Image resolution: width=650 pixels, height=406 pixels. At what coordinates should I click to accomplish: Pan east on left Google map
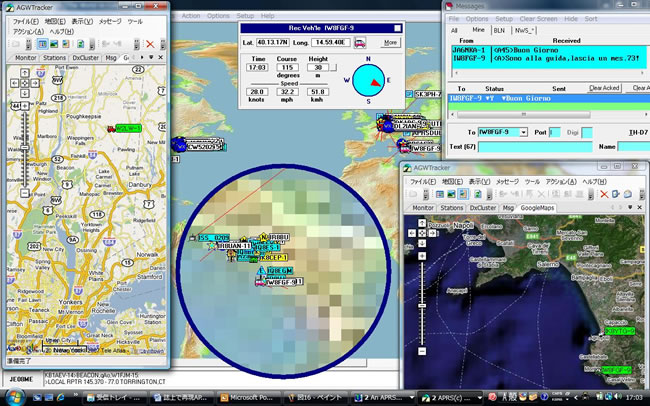pyautogui.click(x=35, y=83)
